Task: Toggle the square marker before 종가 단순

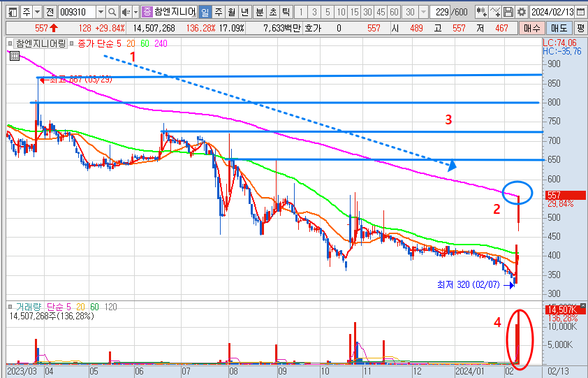Action: point(72,43)
